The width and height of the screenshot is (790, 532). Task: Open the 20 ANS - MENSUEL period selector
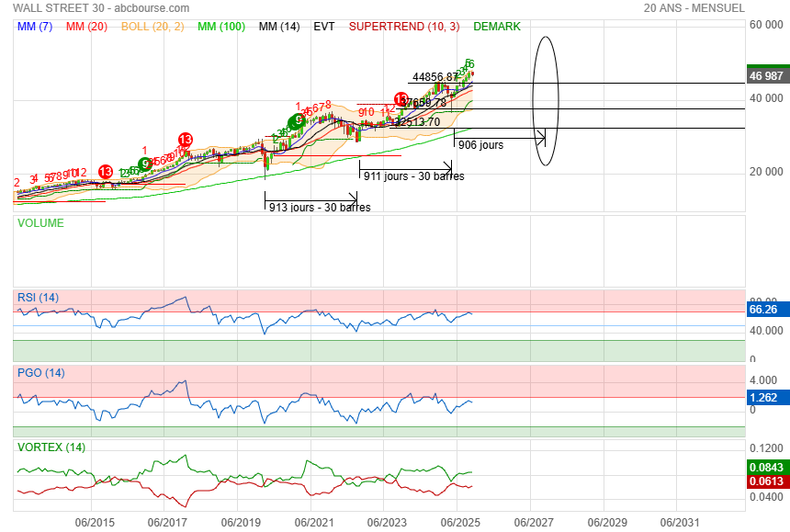[x=695, y=7]
